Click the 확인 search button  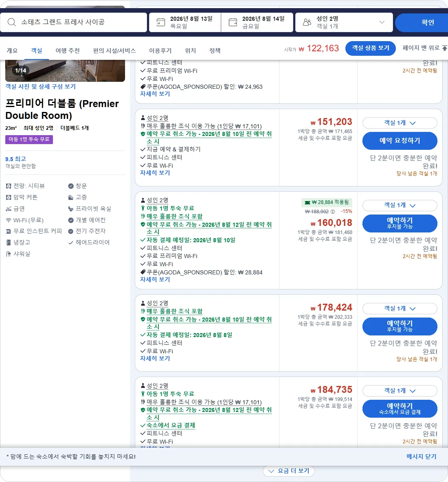[422, 22]
